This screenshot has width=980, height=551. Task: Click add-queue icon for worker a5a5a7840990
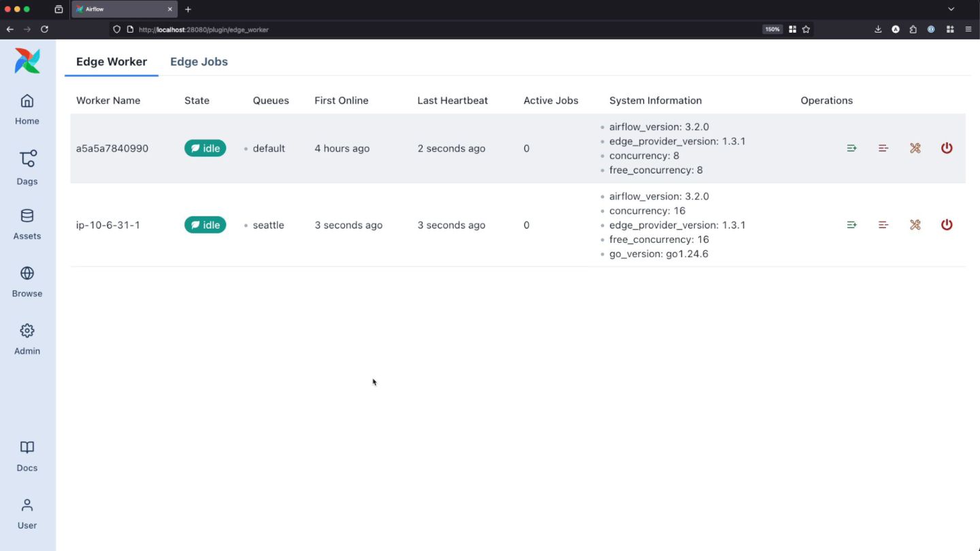click(851, 148)
